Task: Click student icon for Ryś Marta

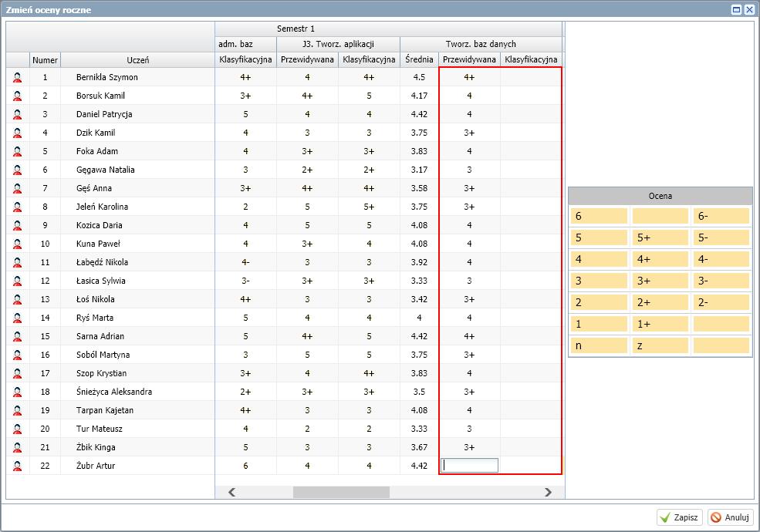Action: tap(18, 318)
